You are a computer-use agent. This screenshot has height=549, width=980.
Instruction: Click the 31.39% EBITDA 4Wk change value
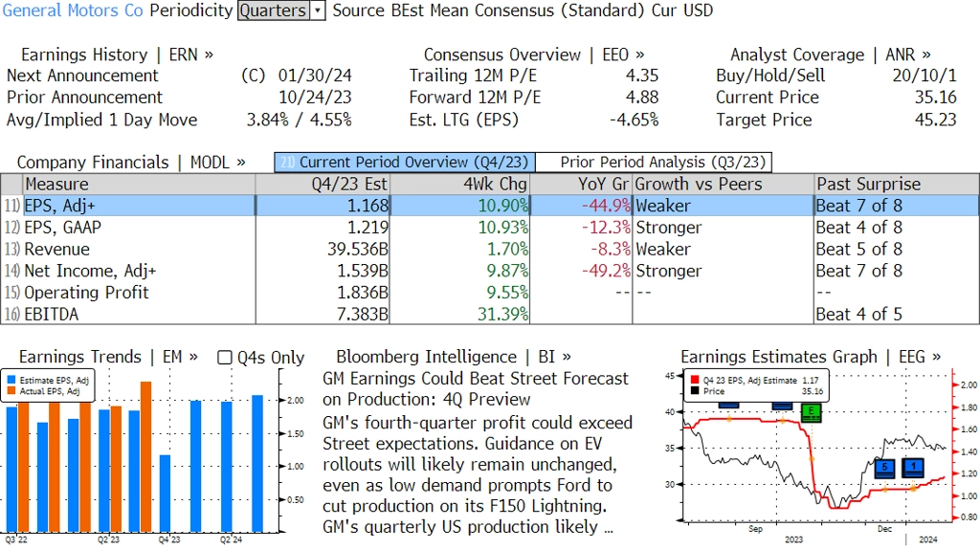click(503, 314)
